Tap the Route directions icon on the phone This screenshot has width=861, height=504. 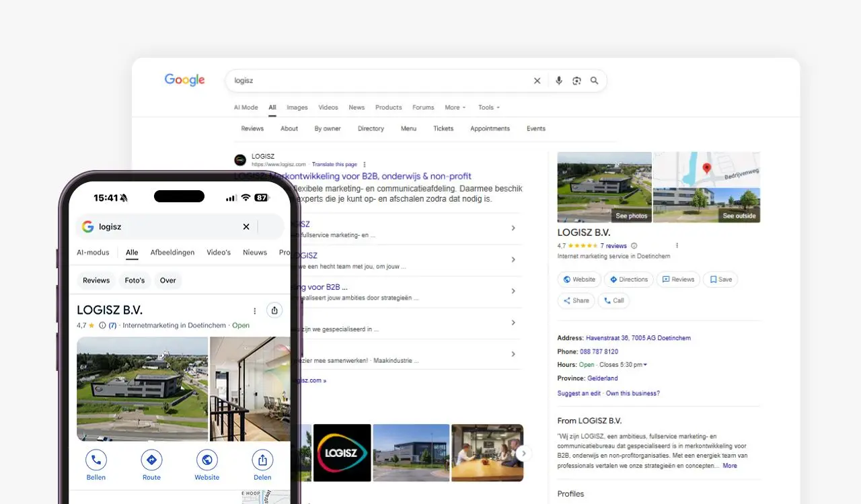tap(151, 459)
